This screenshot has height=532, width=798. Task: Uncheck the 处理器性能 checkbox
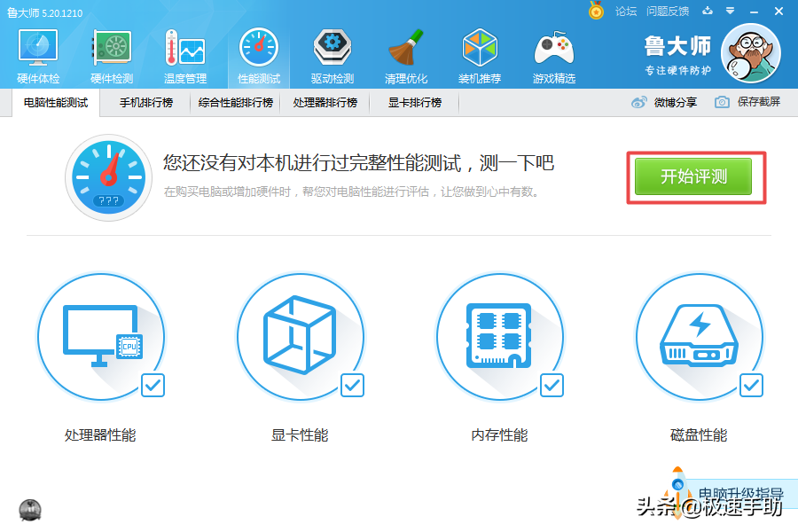coord(153,386)
